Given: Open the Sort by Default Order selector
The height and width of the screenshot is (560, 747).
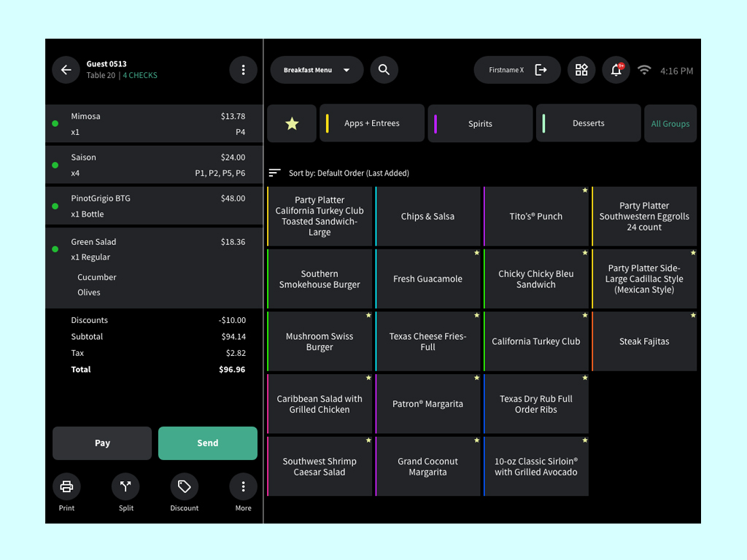Looking at the screenshot, I should (340, 173).
